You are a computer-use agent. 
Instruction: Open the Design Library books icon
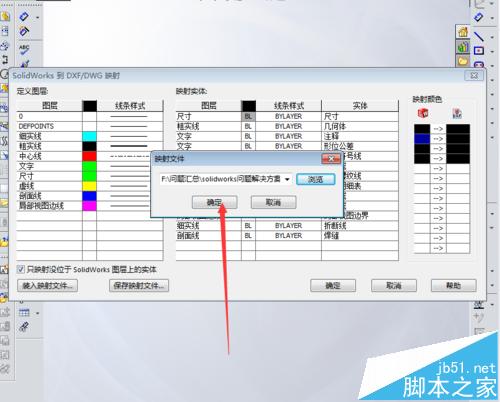coord(462,47)
